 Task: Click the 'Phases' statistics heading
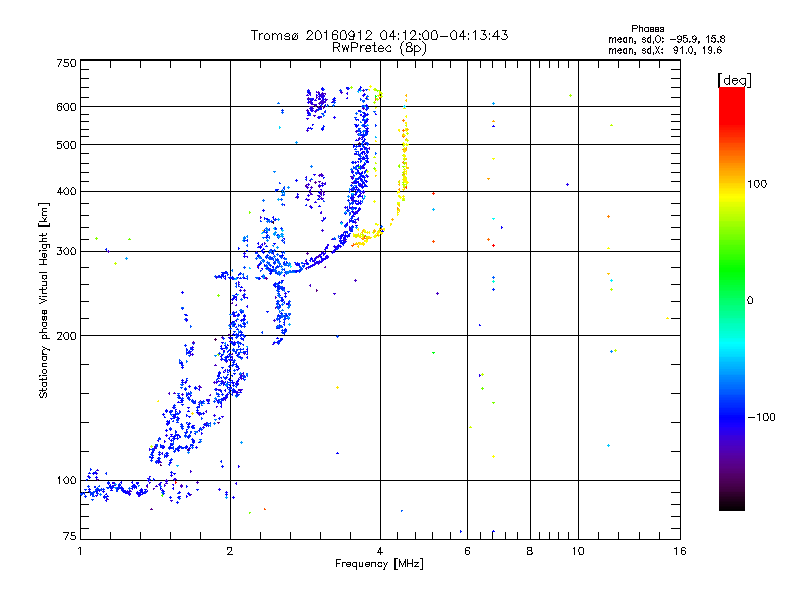pyautogui.click(x=647, y=29)
